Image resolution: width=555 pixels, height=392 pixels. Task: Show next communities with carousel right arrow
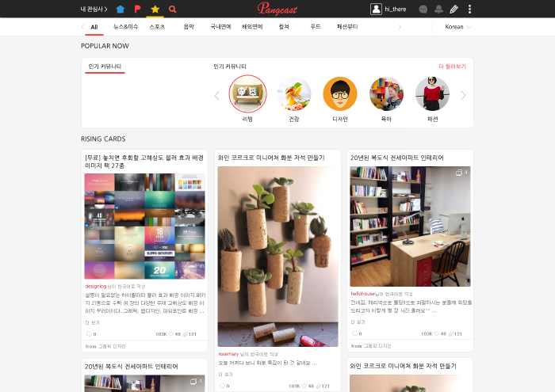coord(463,96)
